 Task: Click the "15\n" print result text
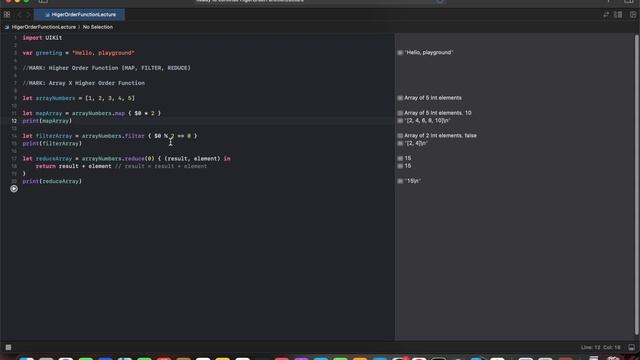(413, 181)
